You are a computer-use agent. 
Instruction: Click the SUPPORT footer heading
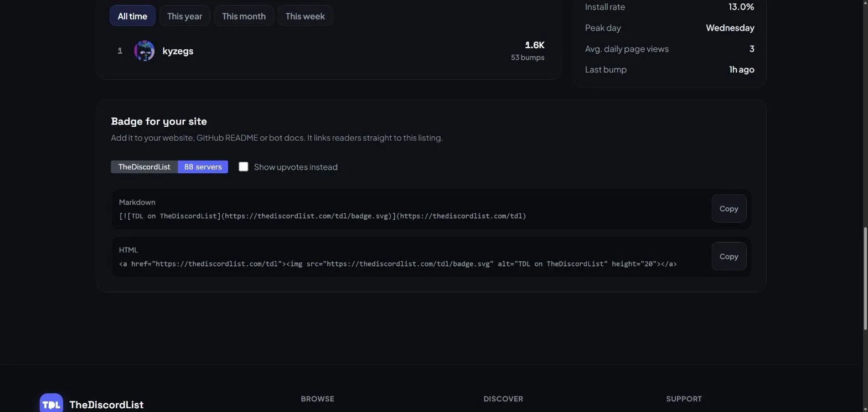684,399
